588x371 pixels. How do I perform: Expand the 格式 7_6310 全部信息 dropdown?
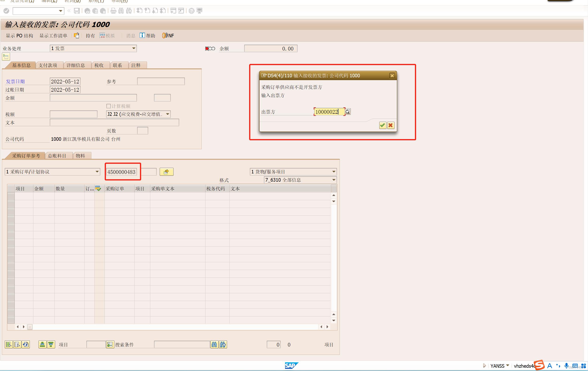tap(333, 180)
